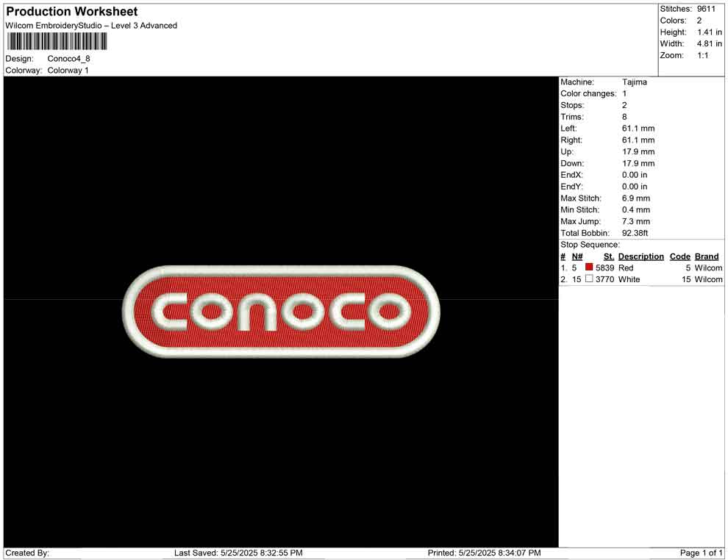
Task: Click the Width value 4.81 in
Action: click(x=710, y=43)
